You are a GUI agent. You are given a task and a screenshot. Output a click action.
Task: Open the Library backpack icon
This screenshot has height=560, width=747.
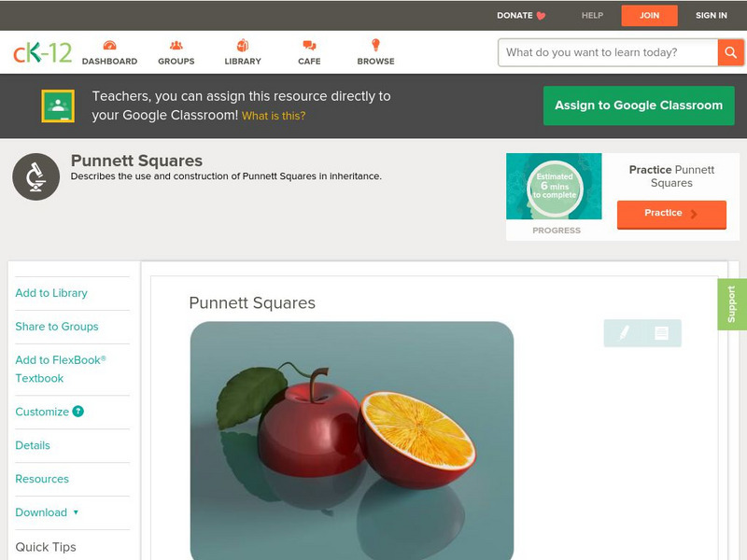coord(243,45)
